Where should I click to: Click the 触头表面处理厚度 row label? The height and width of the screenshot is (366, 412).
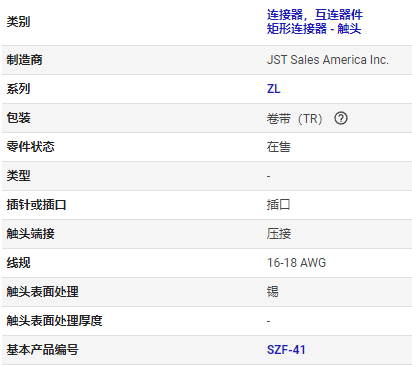pyautogui.click(x=54, y=321)
